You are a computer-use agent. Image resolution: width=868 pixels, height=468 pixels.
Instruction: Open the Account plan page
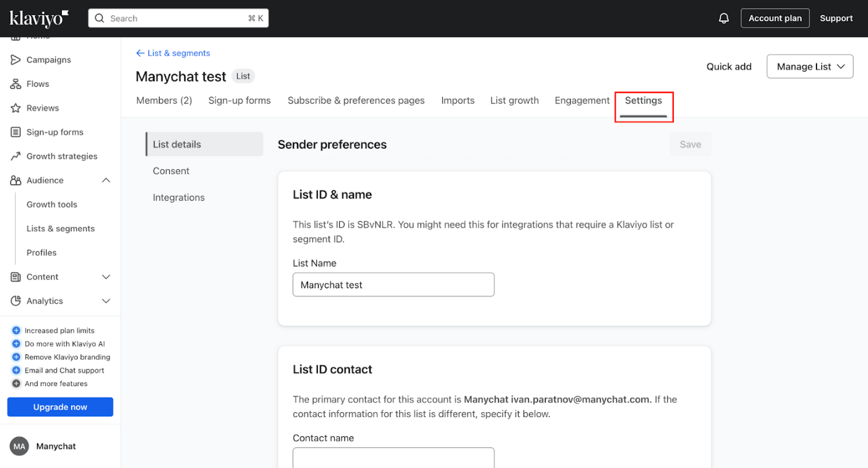coord(775,18)
